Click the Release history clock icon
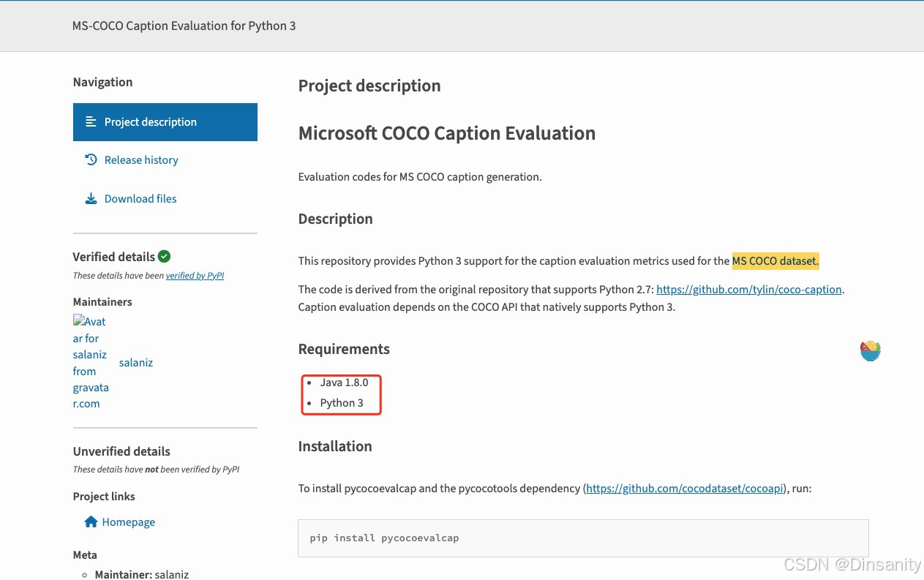 click(x=91, y=159)
